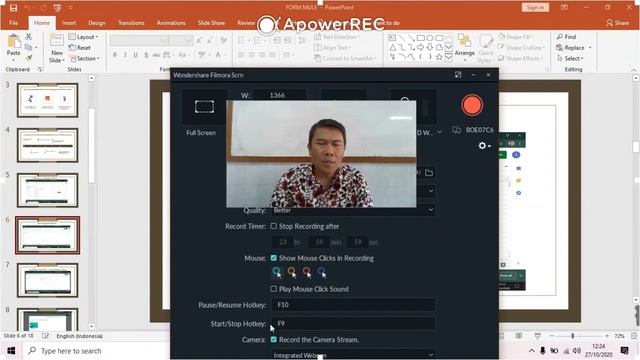Open the font name combo box
Image resolution: width=640 pixels, height=360 pixels.
point(139,41)
